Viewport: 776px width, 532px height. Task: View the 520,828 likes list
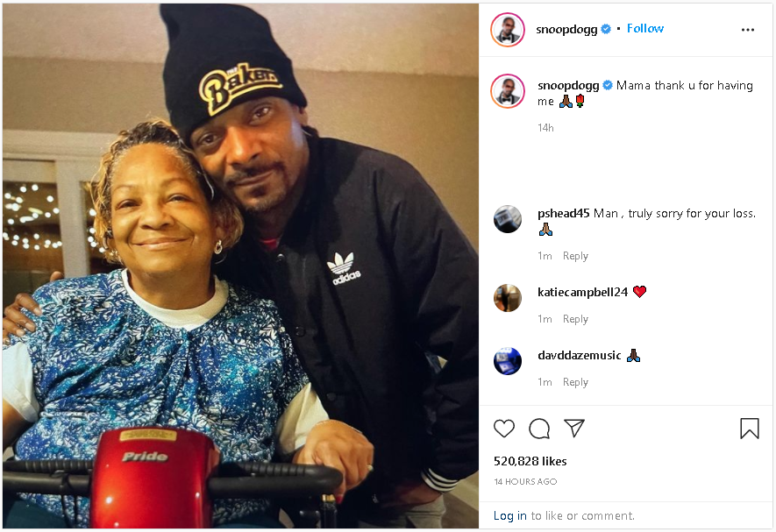pos(530,461)
